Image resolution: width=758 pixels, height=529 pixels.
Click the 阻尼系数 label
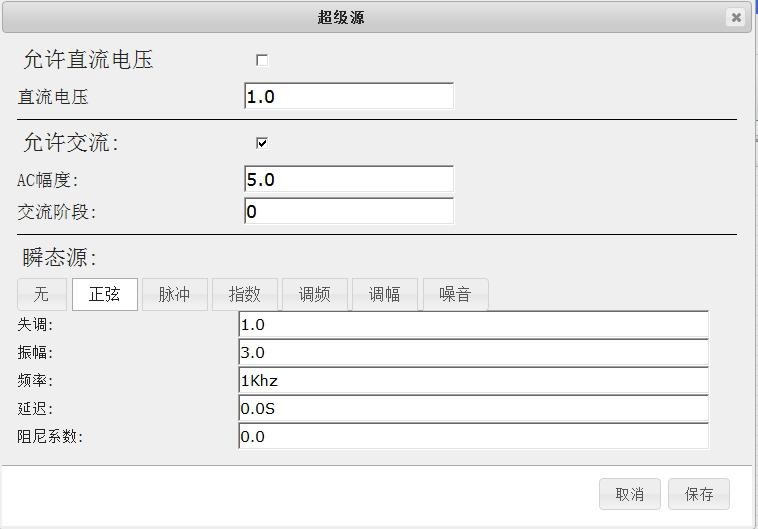click(x=50, y=437)
